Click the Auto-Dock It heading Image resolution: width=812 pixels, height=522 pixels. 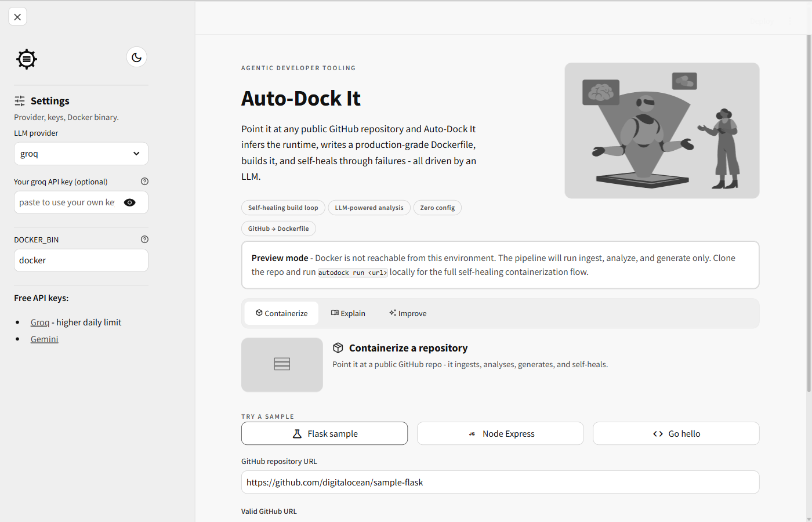coord(301,99)
